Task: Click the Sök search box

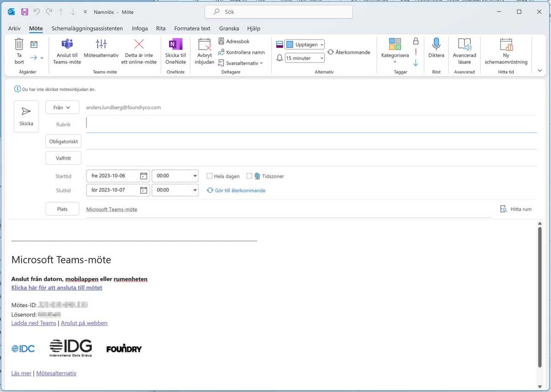Action: [279, 12]
